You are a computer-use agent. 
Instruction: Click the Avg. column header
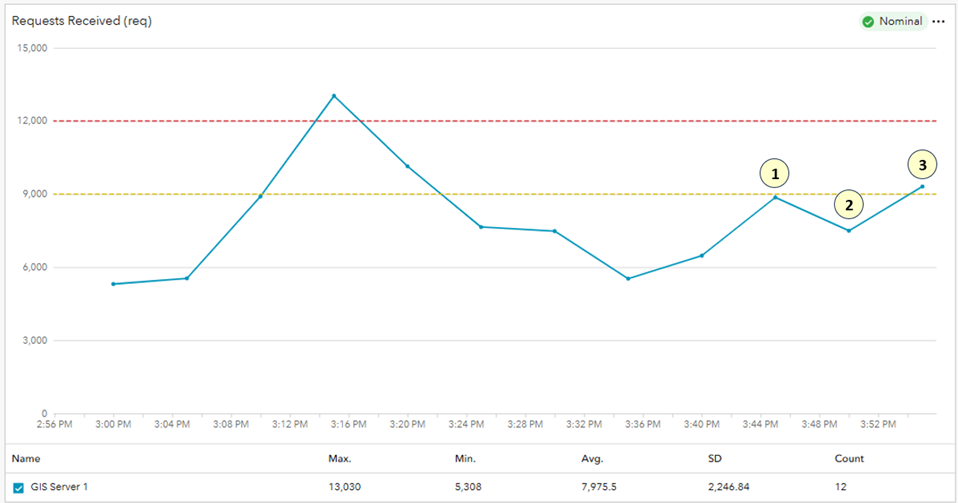tap(592, 459)
